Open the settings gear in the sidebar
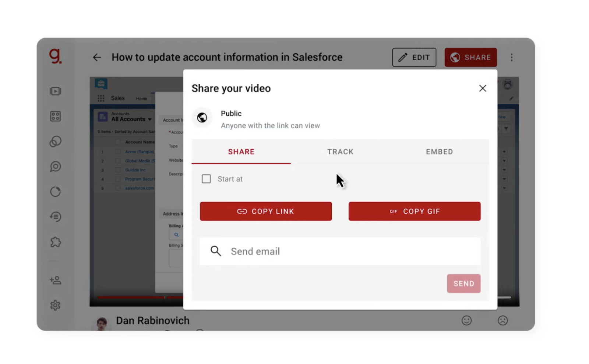Image resolution: width=589 pixels, height=364 pixels. click(x=55, y=305)
